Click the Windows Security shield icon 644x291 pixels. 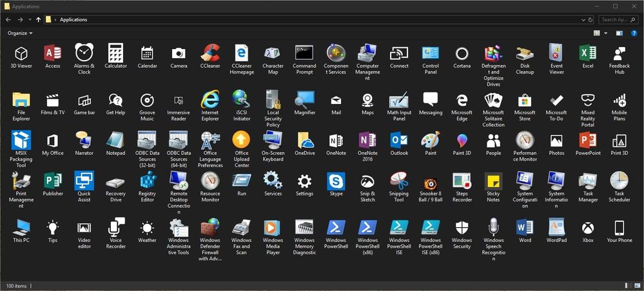tap(462, 228)
